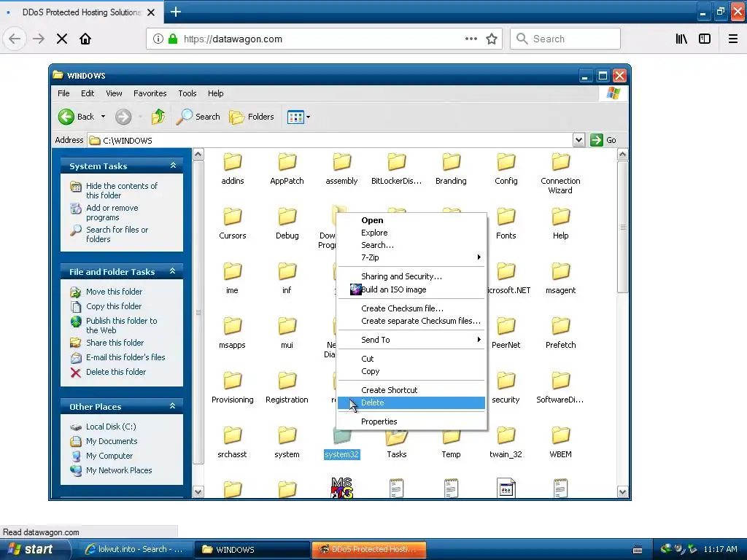
Task: Open My Documents in Other Places
Action: [x=112, y=441]
